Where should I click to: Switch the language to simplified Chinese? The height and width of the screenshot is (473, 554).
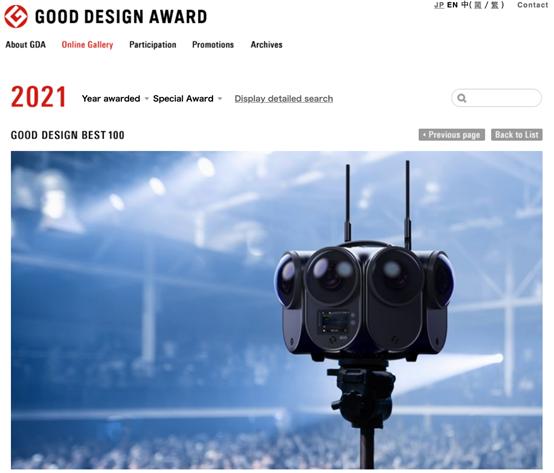[x=478, y=5]
